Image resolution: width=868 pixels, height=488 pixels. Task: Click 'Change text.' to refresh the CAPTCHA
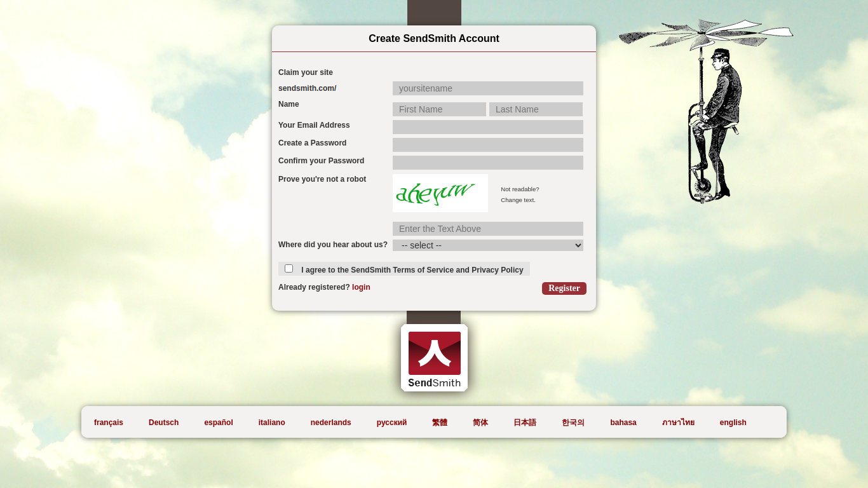click(518, 200)
